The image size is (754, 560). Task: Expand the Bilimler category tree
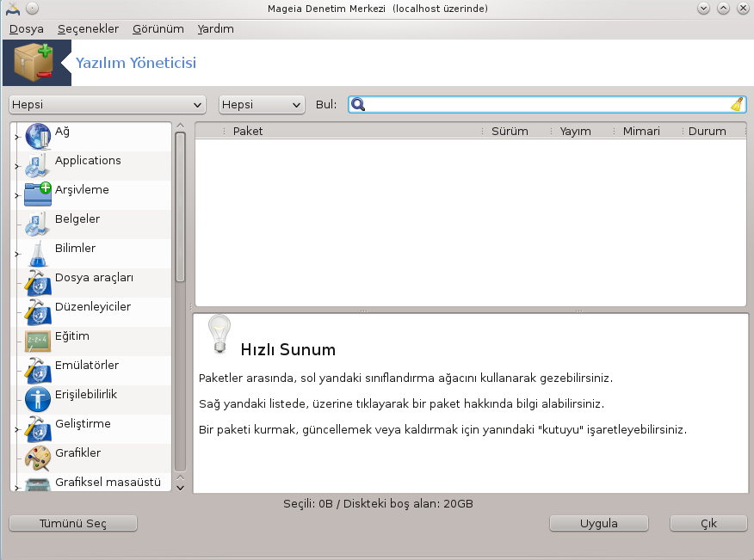pyautogui.click(x=17, y=254)
